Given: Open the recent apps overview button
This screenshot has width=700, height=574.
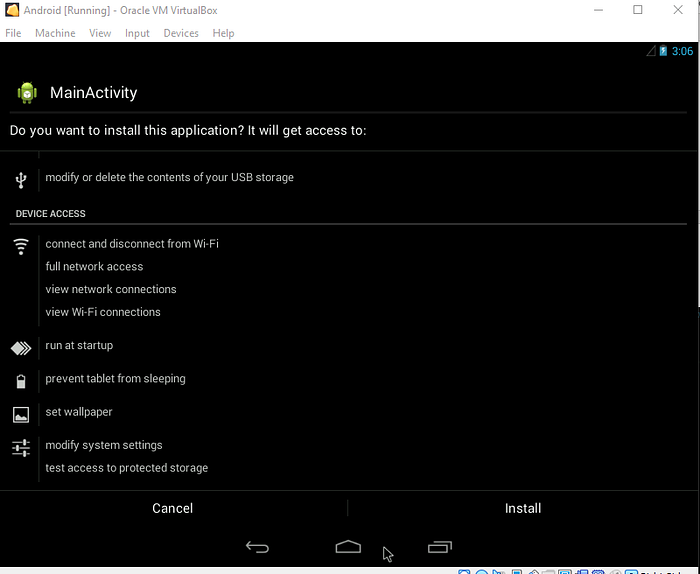Looking at the screenshot, I should 440,547.
